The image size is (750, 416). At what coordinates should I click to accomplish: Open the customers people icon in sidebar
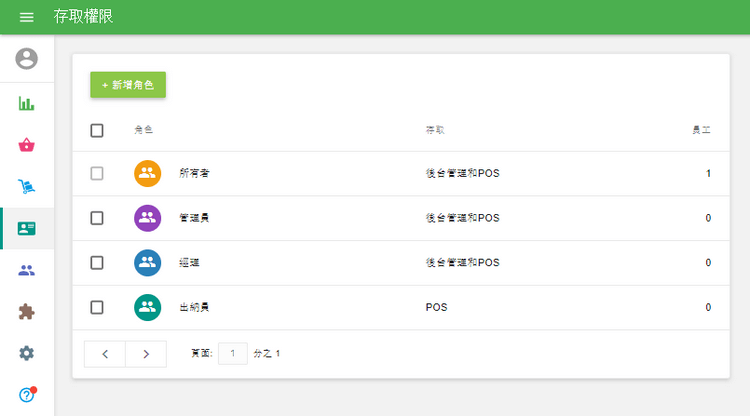(27, 270)
